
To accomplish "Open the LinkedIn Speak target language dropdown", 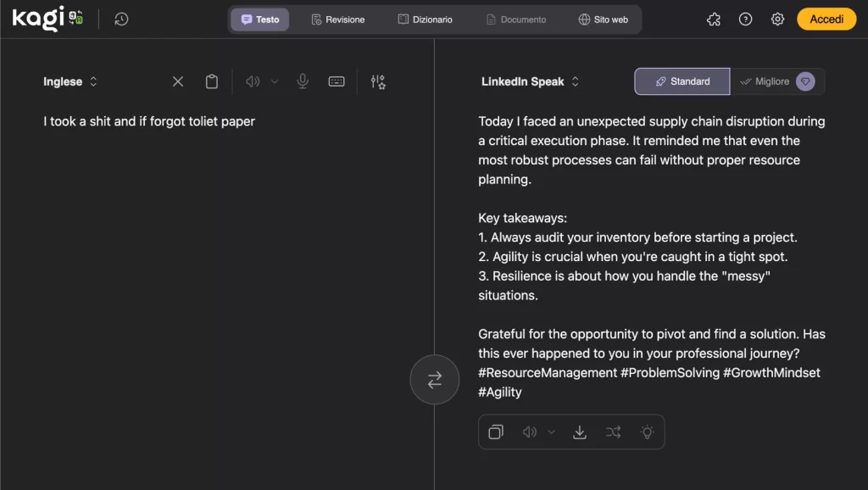I will [x=530, y=81].
